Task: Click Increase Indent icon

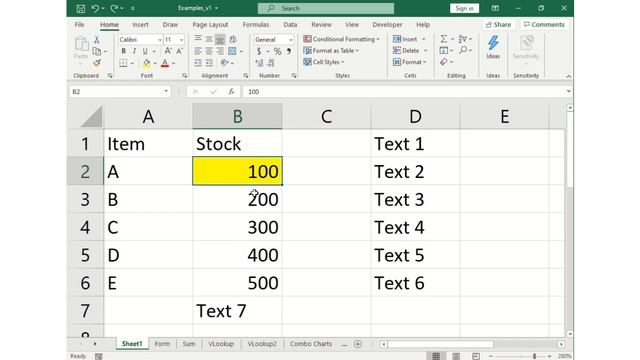Action: pos(209,63)
